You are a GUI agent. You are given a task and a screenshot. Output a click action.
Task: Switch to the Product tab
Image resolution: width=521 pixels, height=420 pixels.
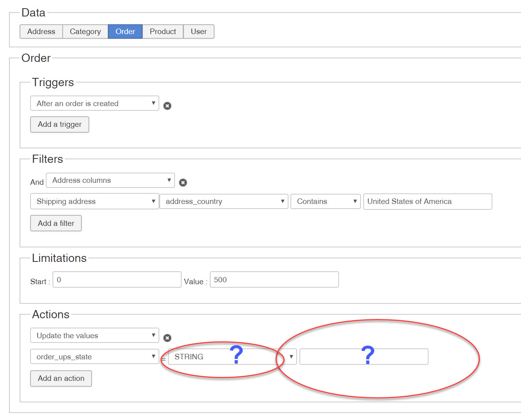pyautogui.click(x=163, y=32)
